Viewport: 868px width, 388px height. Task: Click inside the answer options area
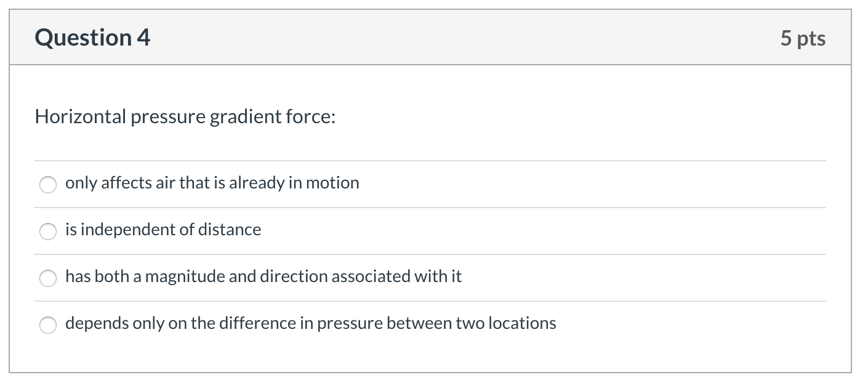[x=431, y=253]
